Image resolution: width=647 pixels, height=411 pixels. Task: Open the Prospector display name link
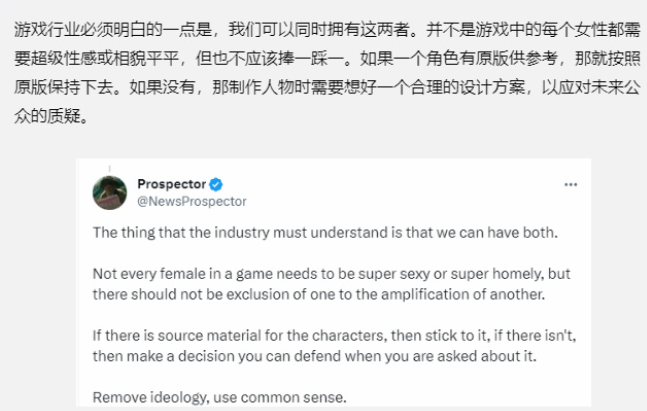click(x=171, y=184)
